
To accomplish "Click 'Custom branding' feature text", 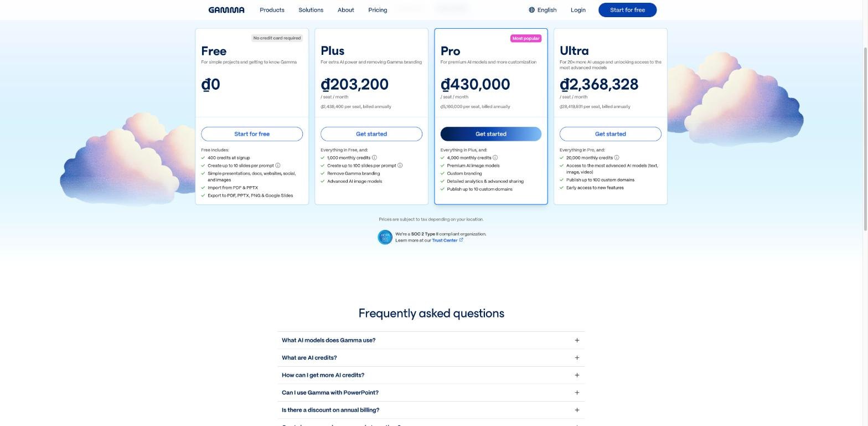I will [x=464, y=173].
